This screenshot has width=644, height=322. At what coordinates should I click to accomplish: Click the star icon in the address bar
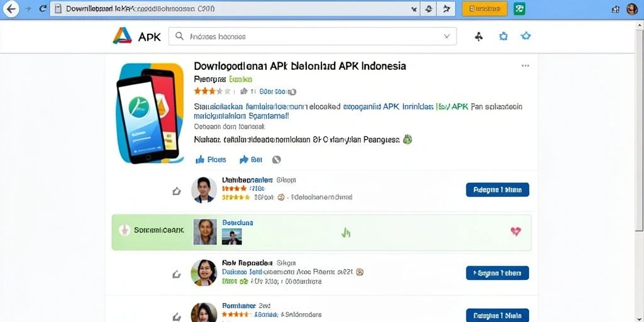(x=446, y=9)
